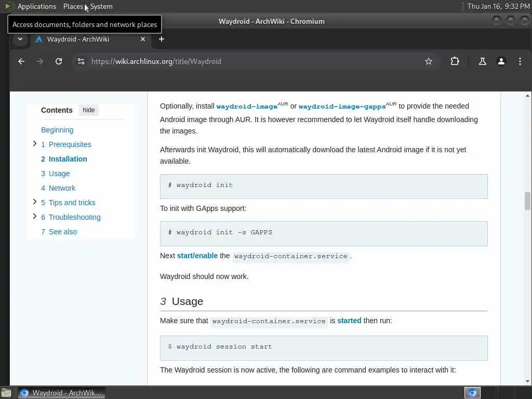Click the '$ waydroid session start' code block
The width and height of the screenshot is (532, 399).
pyautogui.click(x=324, y=348)
